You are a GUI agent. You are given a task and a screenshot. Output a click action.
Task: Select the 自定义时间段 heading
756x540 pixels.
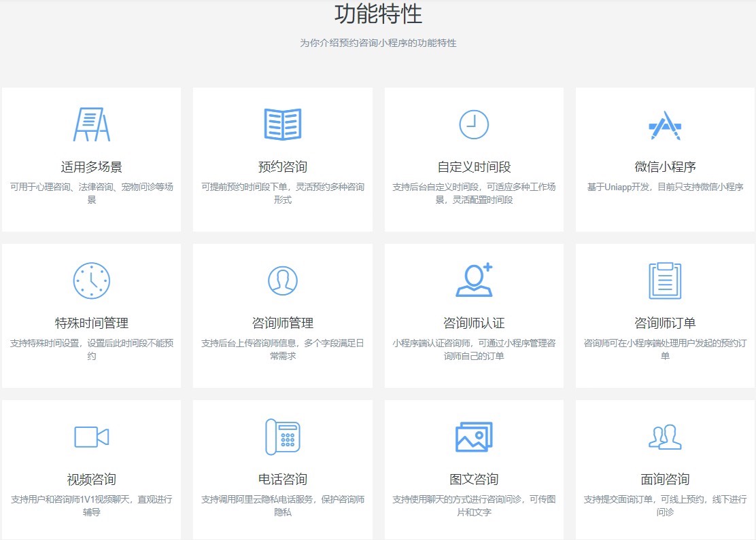tap(474, 166)
